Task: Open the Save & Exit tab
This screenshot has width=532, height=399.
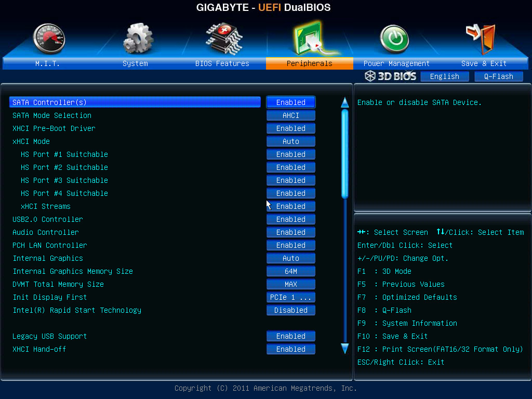Action: 484,63
